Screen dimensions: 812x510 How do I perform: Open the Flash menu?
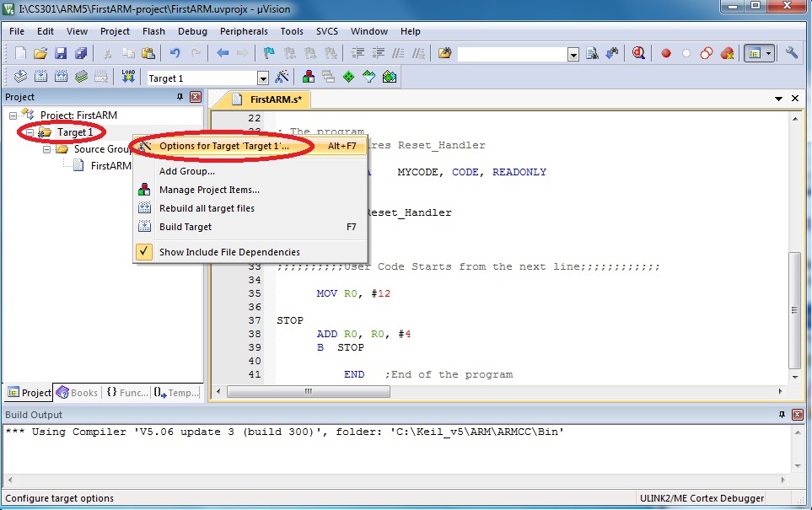pyautogui.click(x=153, y=31)
